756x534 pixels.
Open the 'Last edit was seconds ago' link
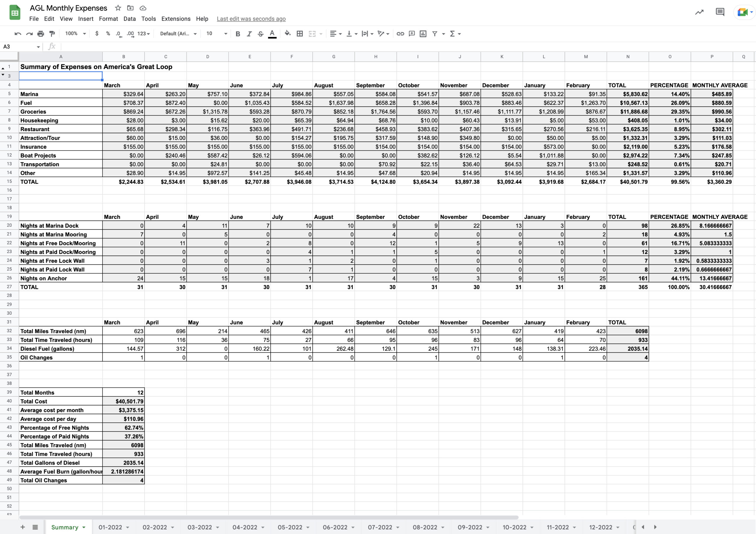point(251,19)
